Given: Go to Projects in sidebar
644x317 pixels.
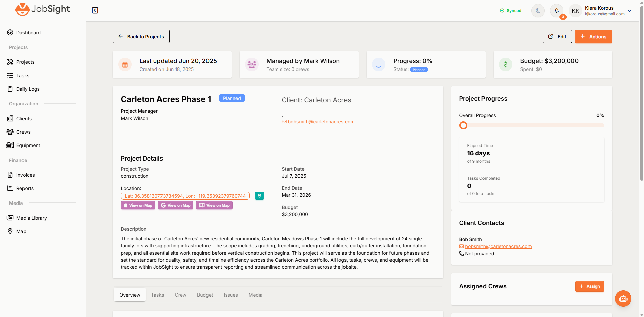Looking at the screenshot, I should click(x=21, y=62).
